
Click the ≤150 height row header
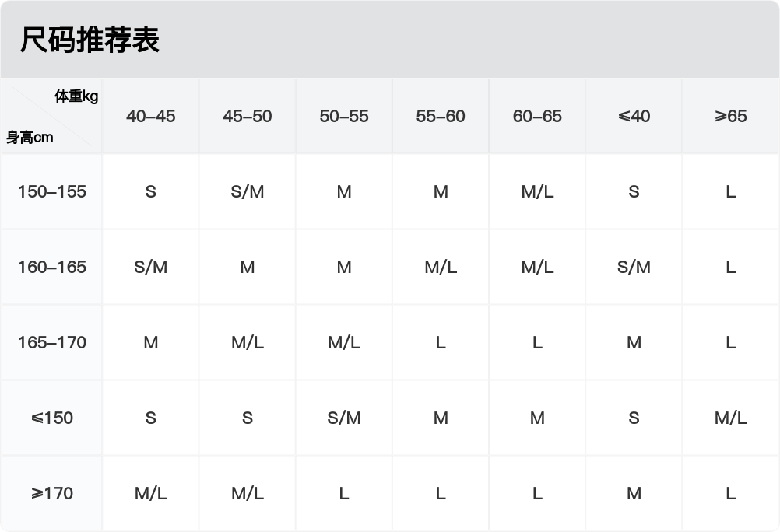pyautogui.click(x=51, y=418)
